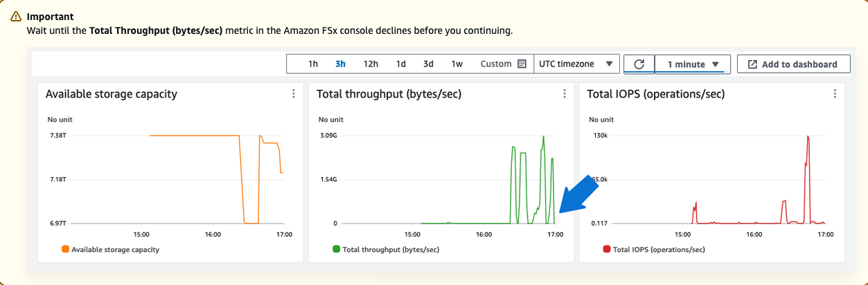The width and height of the screenshot is (868, 285).
Task: Expand the UTC timezone dropdown
Action: pos(576,64)
